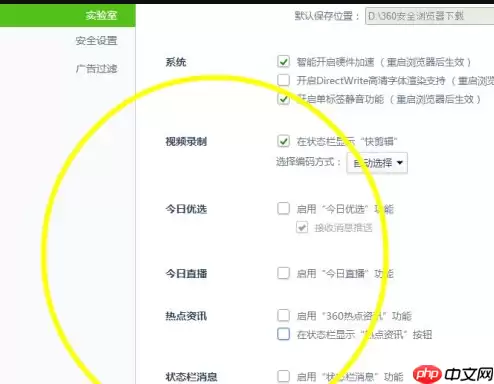This screenshot has height=384, width=494.
Task: Click the 系统 section heading
Action: [176, 62]
